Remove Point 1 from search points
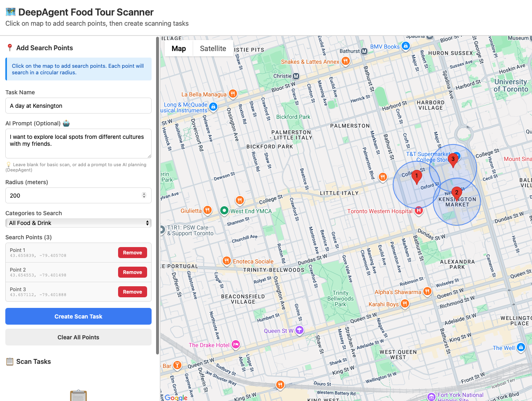The width and height of the screenshot is (532, 401). click(132, 253)
